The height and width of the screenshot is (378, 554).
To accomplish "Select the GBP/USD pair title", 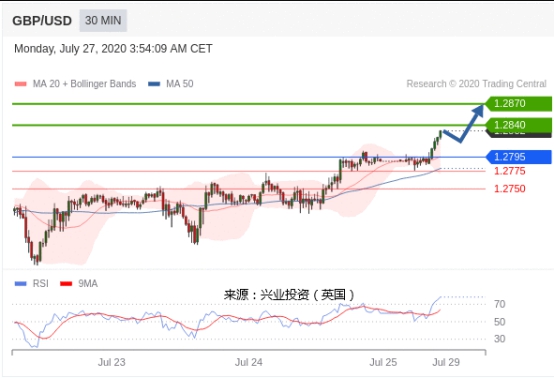I will click(42, 21).
